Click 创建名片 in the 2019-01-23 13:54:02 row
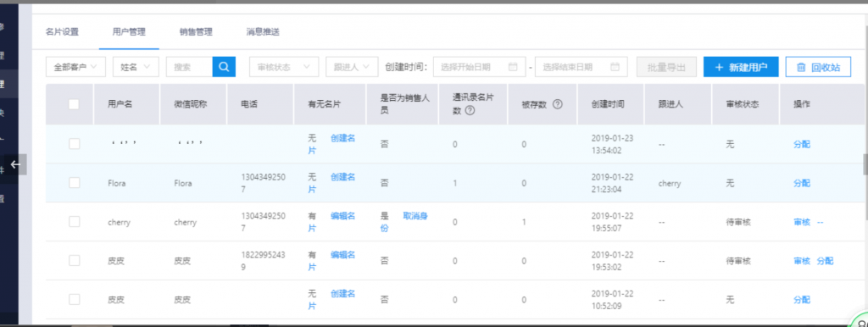This screenshot has width=868, height=327. tap(342, 138)
